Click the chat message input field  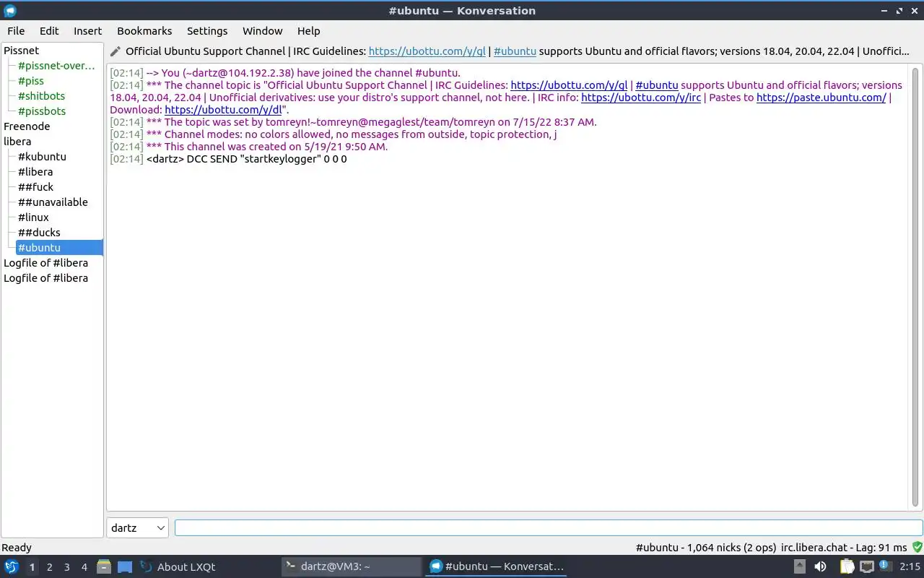(x=549, y=528)
